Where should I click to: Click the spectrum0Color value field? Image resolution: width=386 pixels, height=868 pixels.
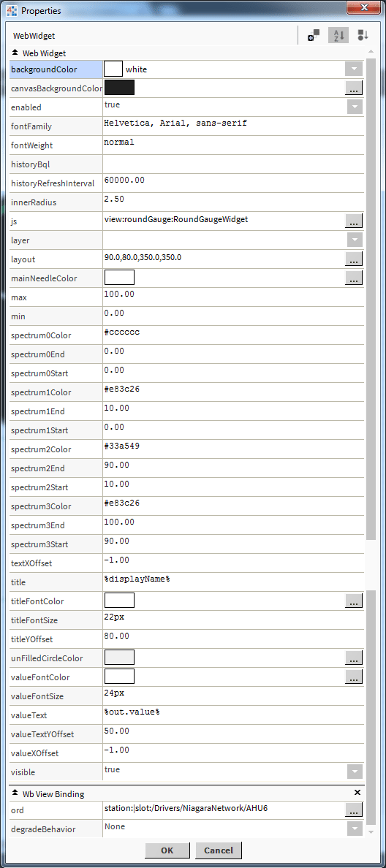click(233, 335)
